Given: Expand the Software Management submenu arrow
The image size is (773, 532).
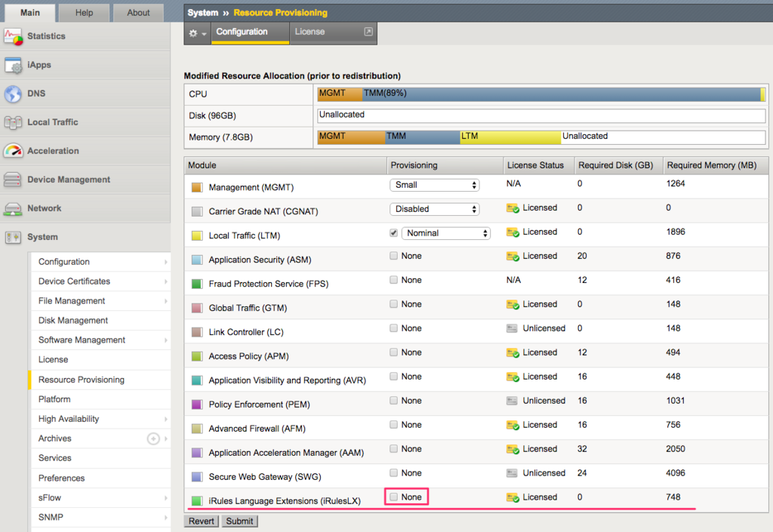Looking at the screenshot, I should click(x=165, y=340).
